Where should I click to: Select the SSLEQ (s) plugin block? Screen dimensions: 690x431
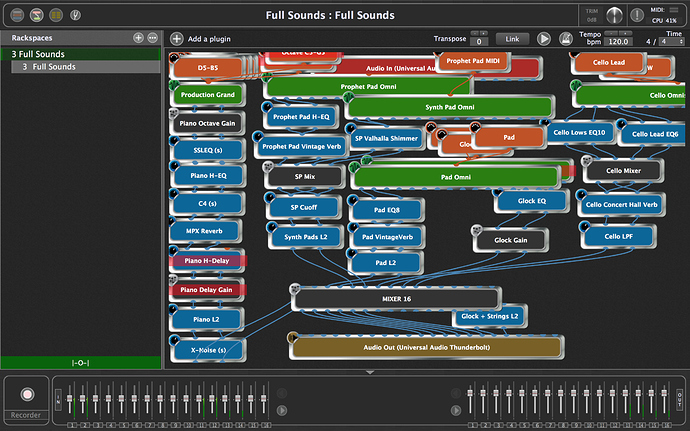click(x=208, y=150)
